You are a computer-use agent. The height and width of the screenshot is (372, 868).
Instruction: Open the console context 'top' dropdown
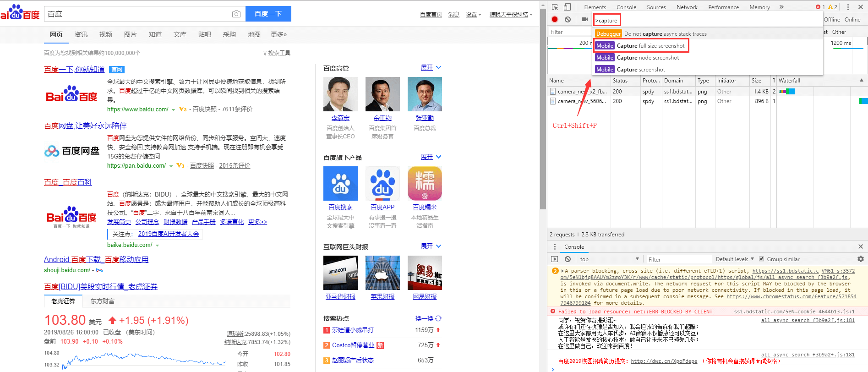point(609,259)
